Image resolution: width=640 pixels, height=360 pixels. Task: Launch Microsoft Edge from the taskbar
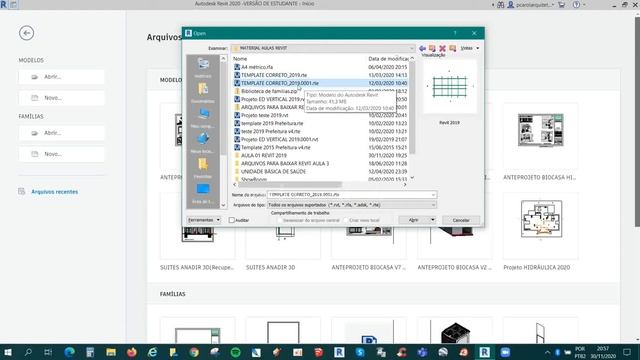(x=70, y=352)
